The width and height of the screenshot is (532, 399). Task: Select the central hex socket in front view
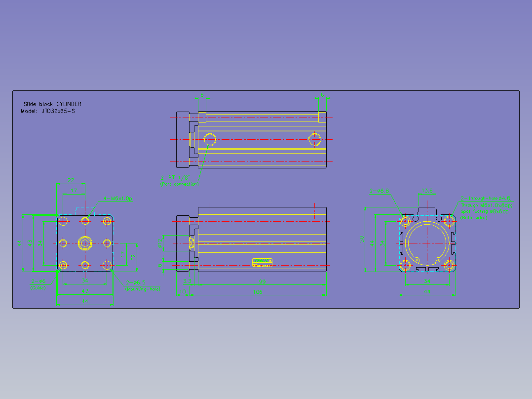85,243
